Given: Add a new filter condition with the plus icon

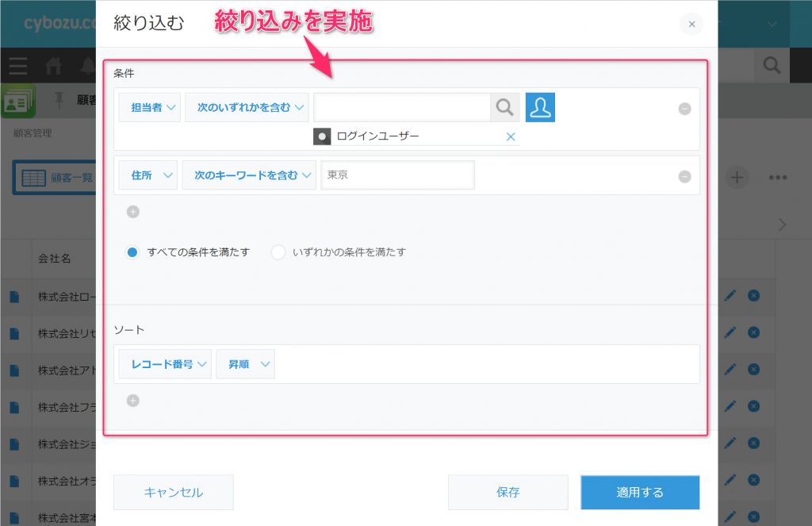Looking at the screenshot, I should coord(133,212).
